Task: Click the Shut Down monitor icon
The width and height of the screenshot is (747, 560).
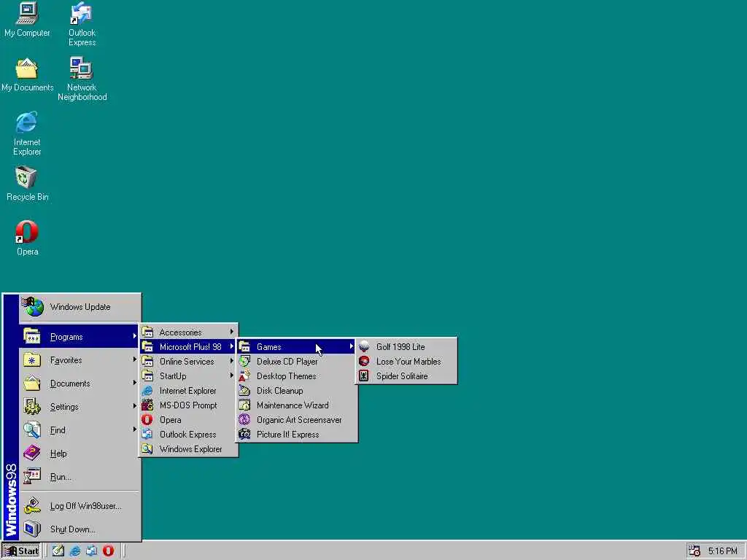Action: [x=32, y=529]
